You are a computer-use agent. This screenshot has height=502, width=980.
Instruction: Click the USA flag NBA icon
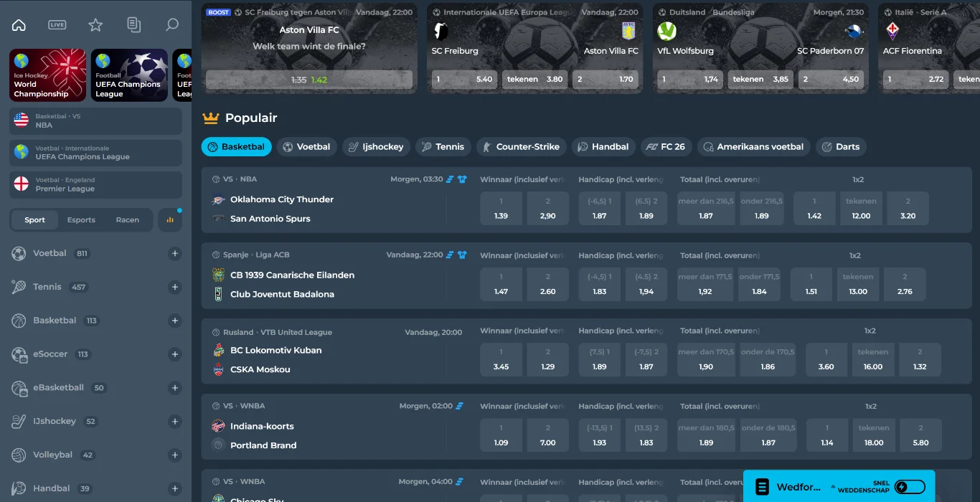tap(22, 120)
